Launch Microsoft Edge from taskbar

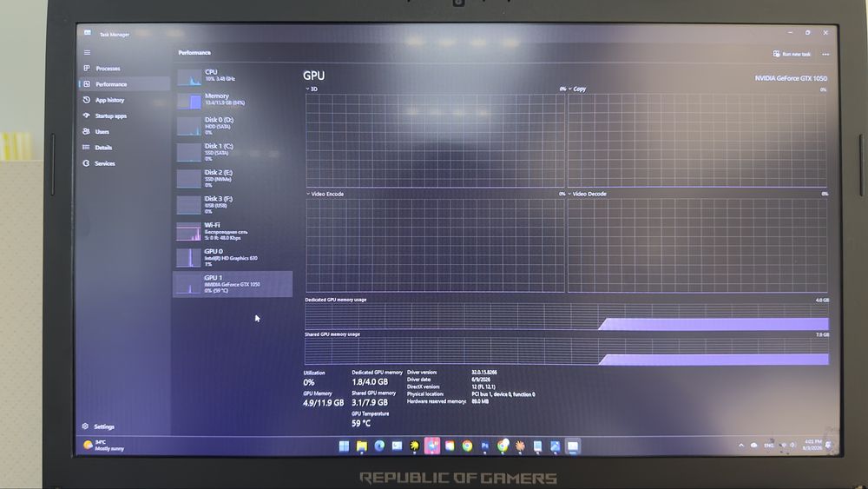379,446
